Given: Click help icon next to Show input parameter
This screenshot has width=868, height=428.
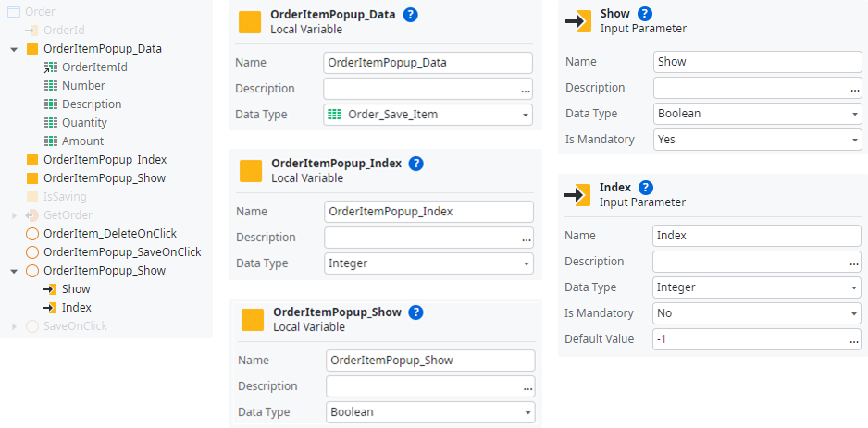Looking at the screenshot, I should pyautogui.click(x=645, y=14).
